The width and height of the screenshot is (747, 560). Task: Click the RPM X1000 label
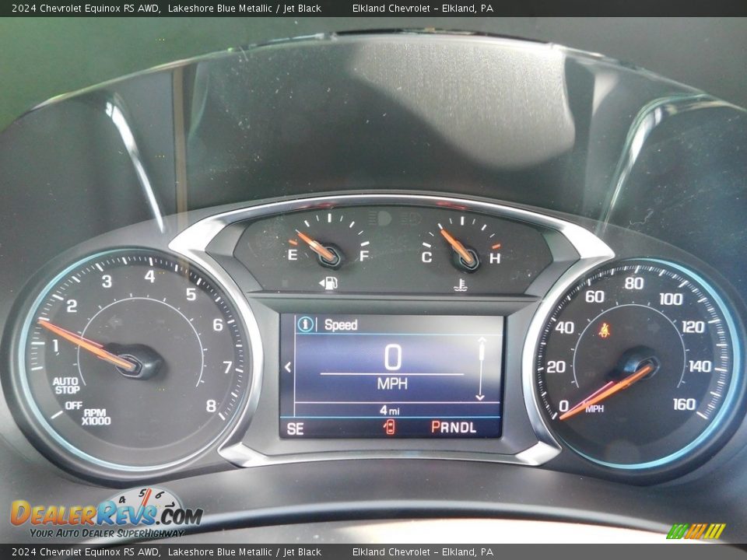[96, 417]
